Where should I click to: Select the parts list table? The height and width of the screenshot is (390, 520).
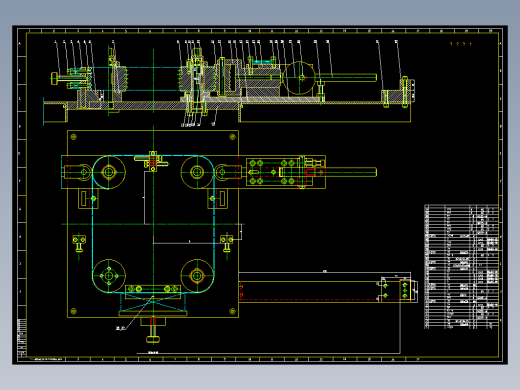[461, 267]
